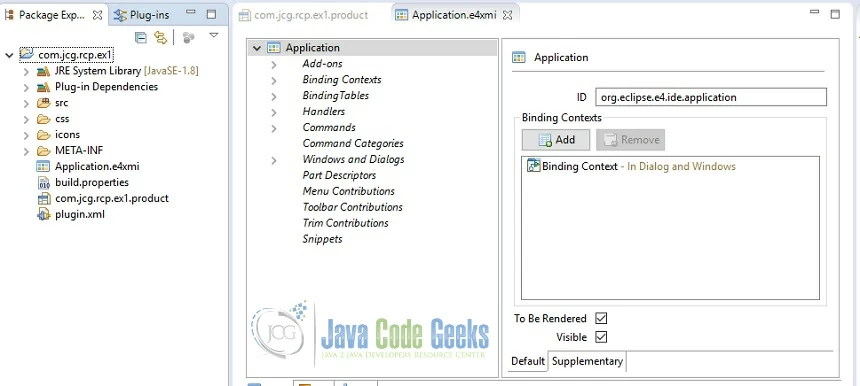Switch to the Supplementary tab
The height and width of the screenshot is (386, 860).
click(587, 361)
